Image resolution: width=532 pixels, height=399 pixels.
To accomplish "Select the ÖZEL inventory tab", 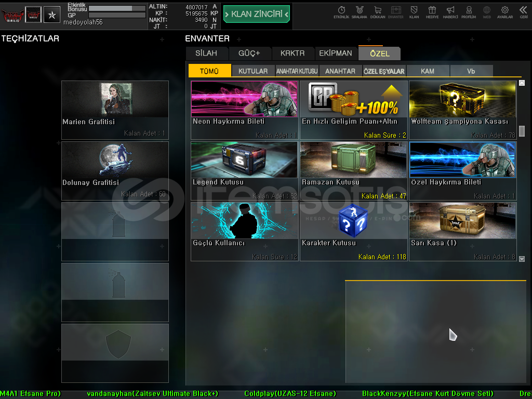I will pos(380,54).
